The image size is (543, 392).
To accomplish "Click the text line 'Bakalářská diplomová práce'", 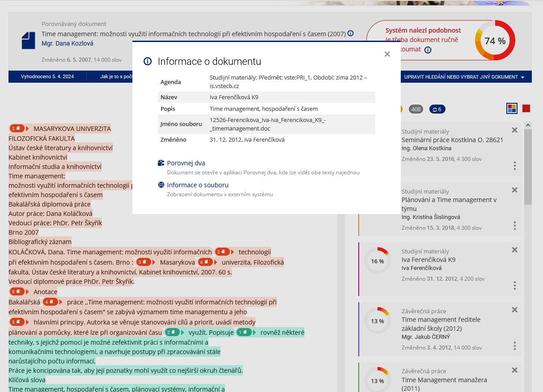I will pos(50,204).
